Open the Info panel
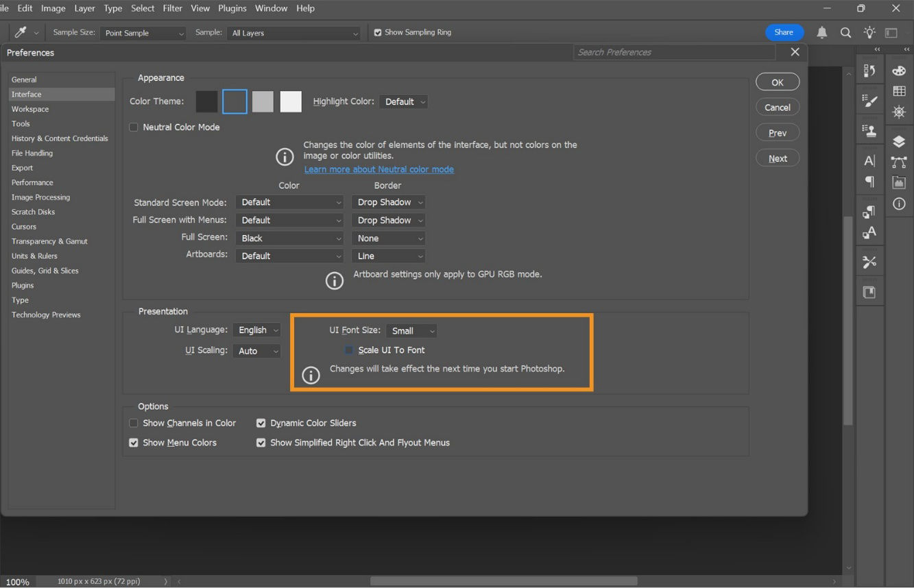914x588 pixels. [898, 204]
